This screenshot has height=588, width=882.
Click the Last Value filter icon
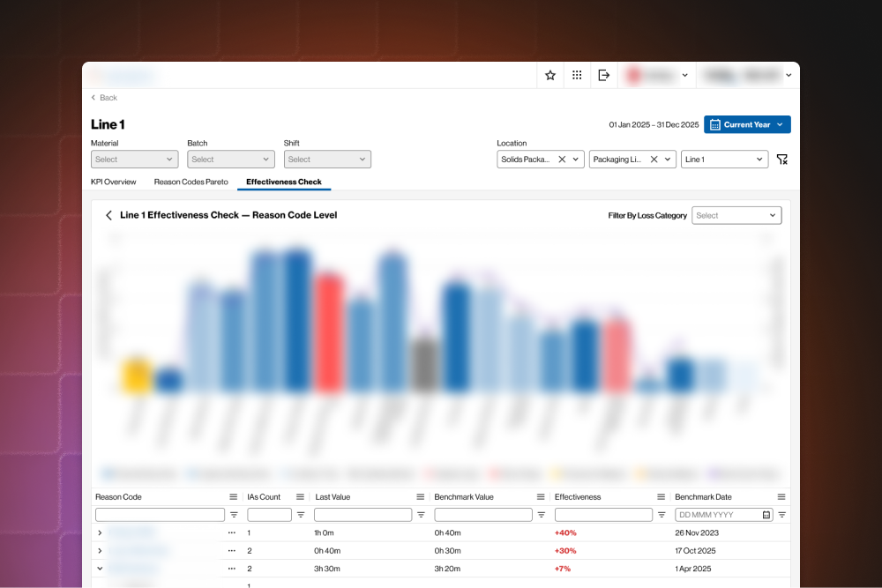click(x=421, y=515)
